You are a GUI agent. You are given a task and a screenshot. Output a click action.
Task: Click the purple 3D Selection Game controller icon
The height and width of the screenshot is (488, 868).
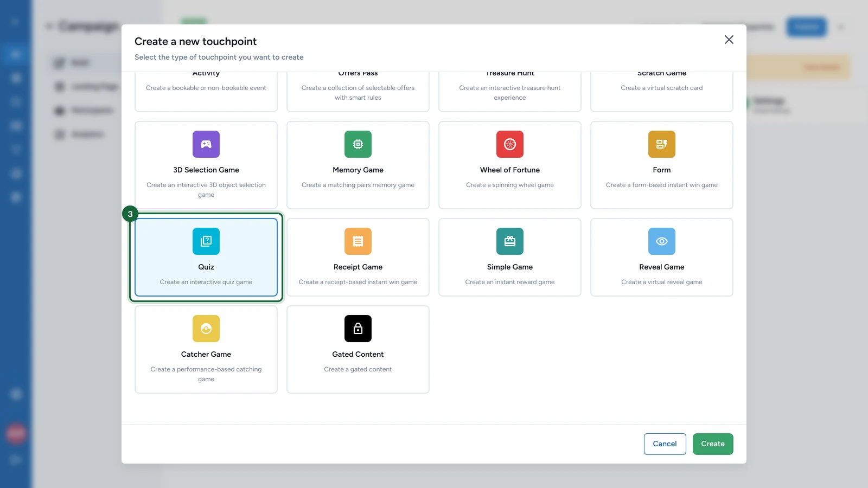click(x=206, y=144)
